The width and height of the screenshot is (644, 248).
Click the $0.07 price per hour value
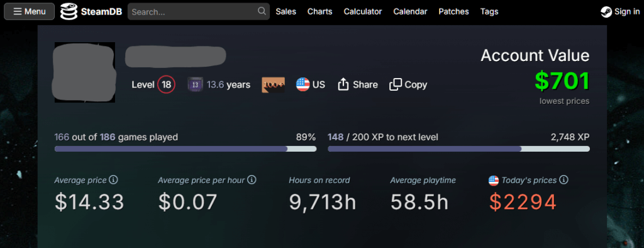[x=187, y=202]
